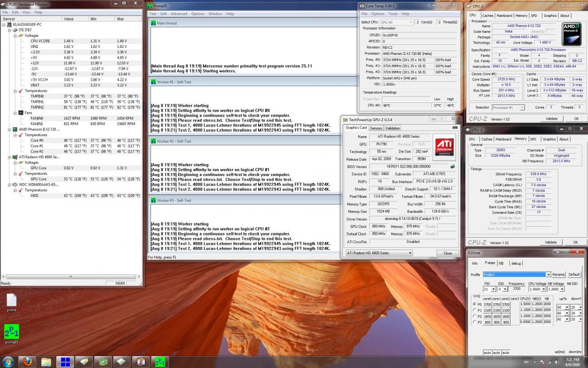Select the P1 radio button in K10stat
The image size is (588, 368).
pos(475,310)
